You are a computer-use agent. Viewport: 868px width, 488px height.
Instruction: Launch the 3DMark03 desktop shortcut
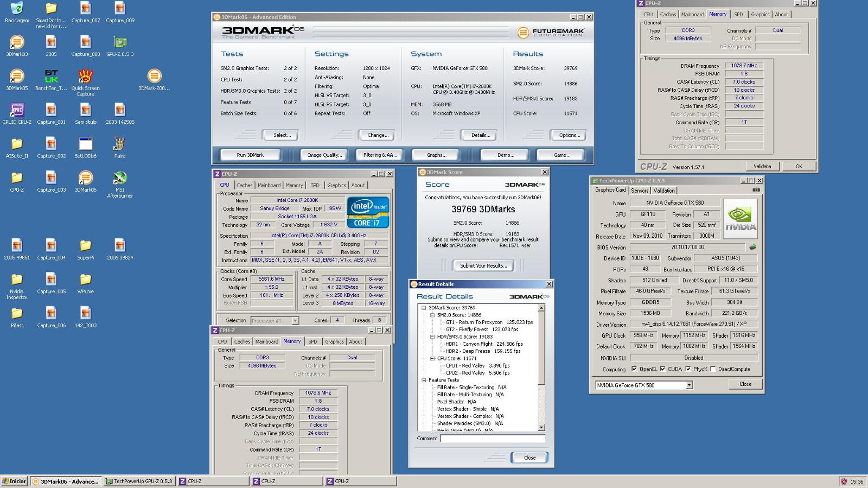click(x=17, y=46)
